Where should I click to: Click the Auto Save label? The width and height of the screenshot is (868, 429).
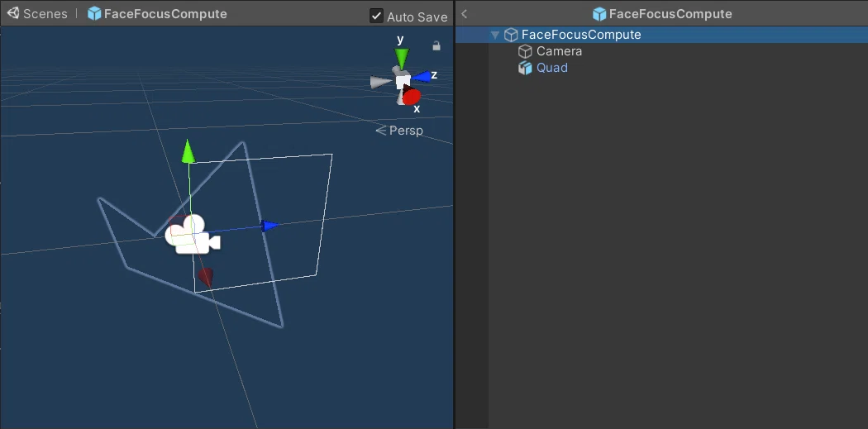point(417,17)
